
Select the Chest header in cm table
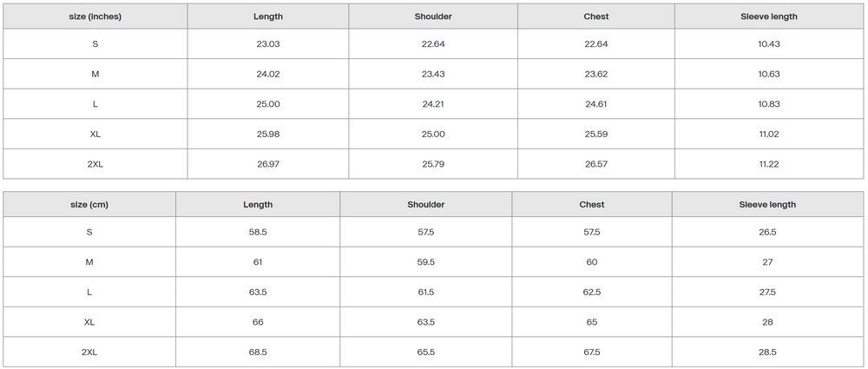pos(592,205)
